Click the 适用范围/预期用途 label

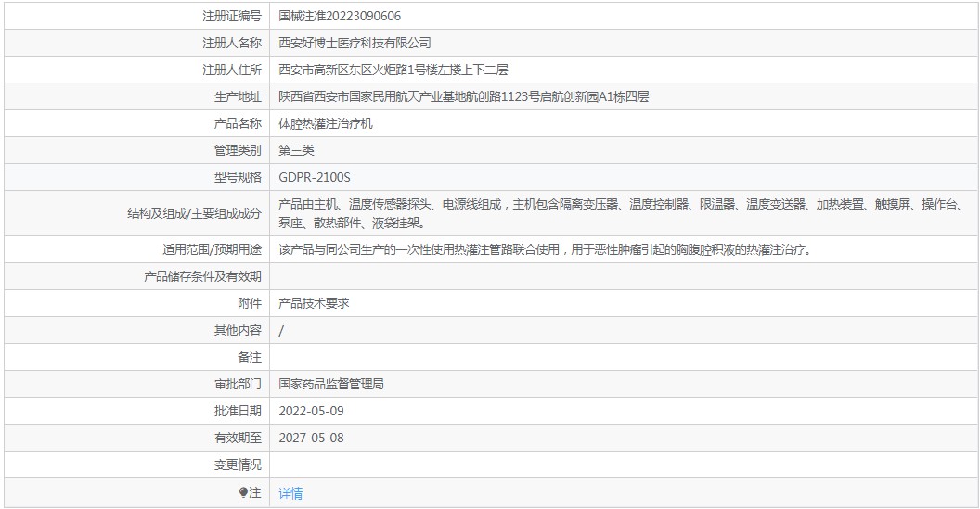[x=212, y=249]
